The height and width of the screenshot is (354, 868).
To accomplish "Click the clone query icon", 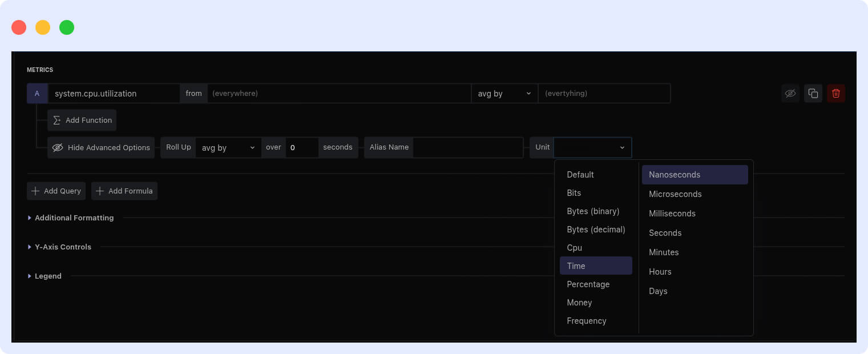I will pyautogui.click(x=813, y=93).
